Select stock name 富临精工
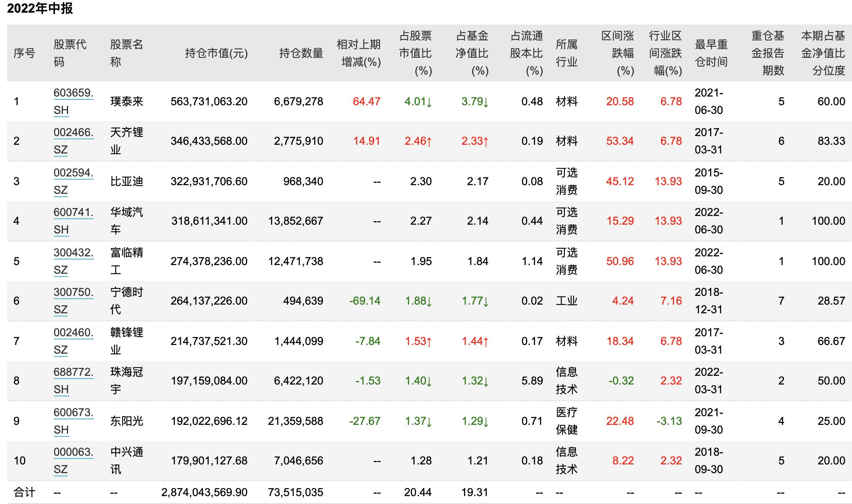Screen dimensions: 852x504 click(127, 261)
